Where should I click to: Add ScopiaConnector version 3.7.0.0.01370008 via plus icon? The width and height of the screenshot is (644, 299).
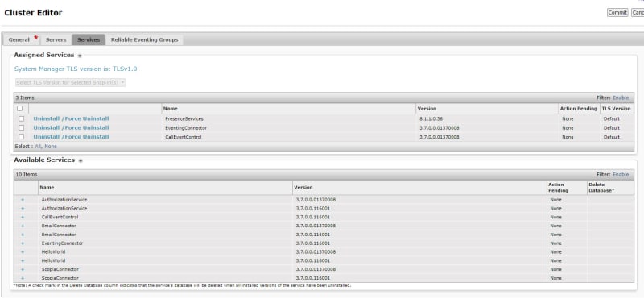point(23,269)
